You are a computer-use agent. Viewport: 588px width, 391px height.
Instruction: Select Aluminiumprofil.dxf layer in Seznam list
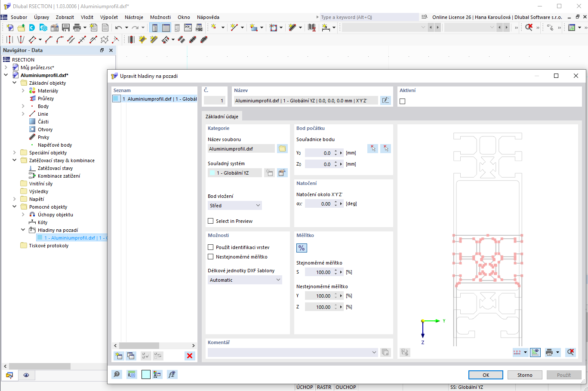click(x=154, y=99)
